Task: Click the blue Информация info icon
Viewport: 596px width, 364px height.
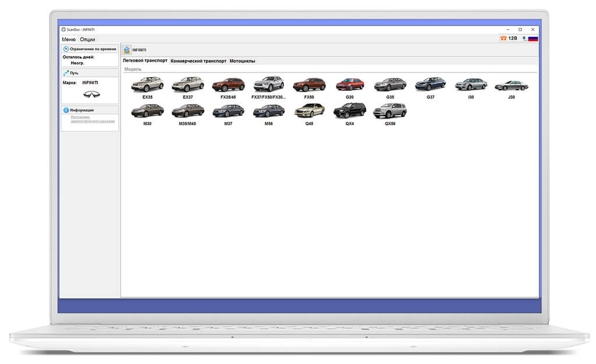Action: click(x=66, y=110)
